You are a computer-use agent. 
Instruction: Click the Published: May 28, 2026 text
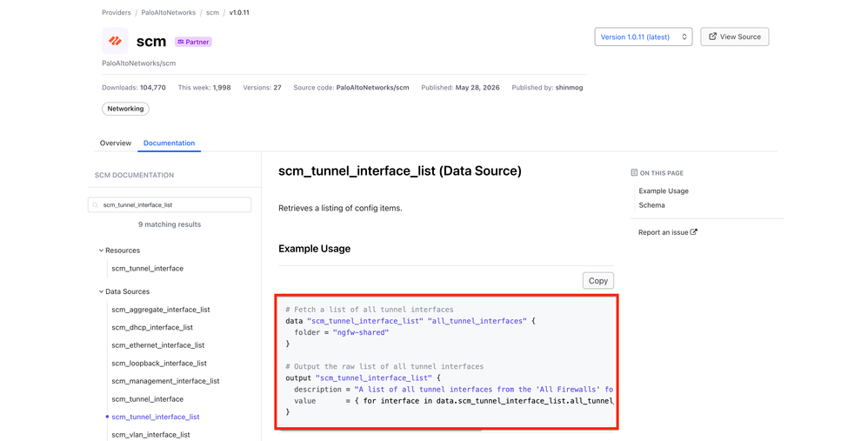[460, 88]
